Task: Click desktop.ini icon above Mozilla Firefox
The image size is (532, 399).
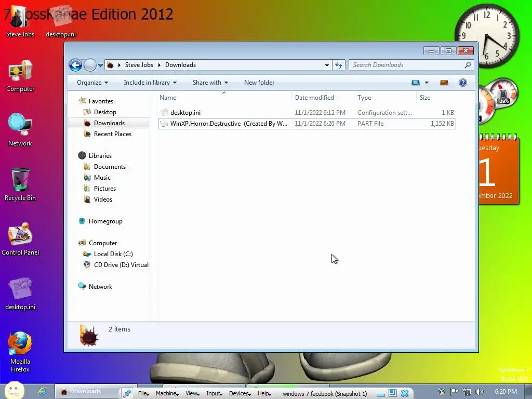Action: coord(20,294)
